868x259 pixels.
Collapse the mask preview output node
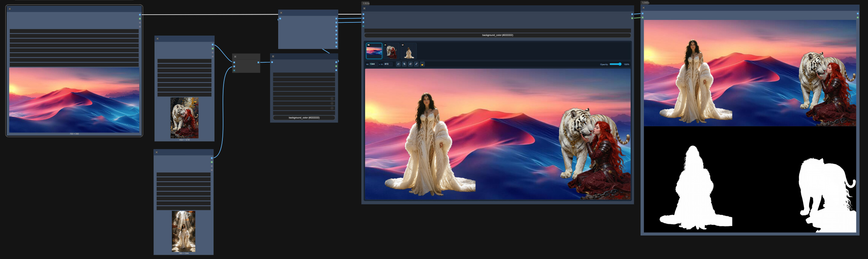[x=643, y=7]
